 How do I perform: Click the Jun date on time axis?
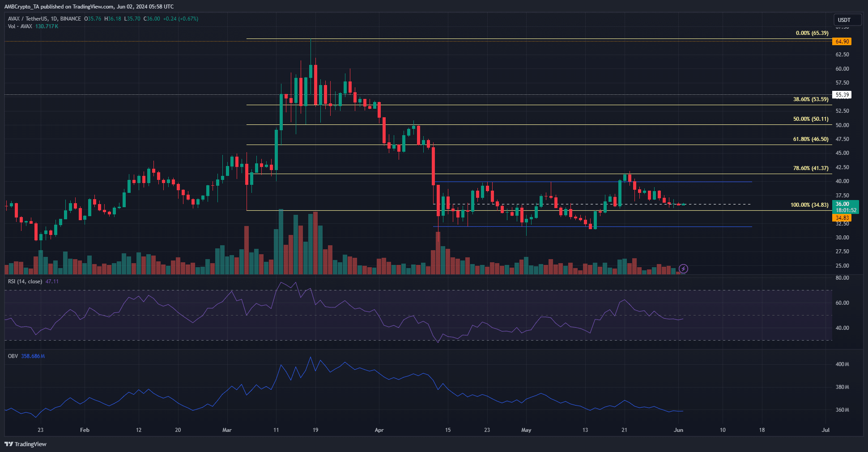pos(678,430)
